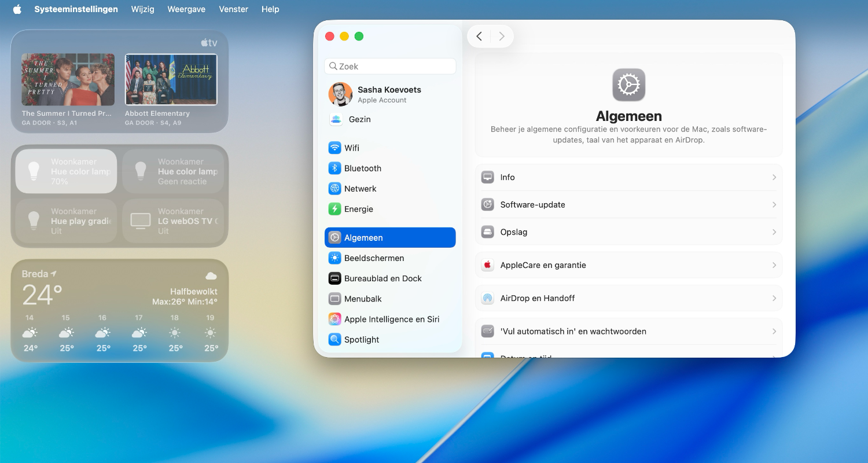Expand the Opslag row chevron
This screenshot has height=463, width=868.
click(774, 231)
